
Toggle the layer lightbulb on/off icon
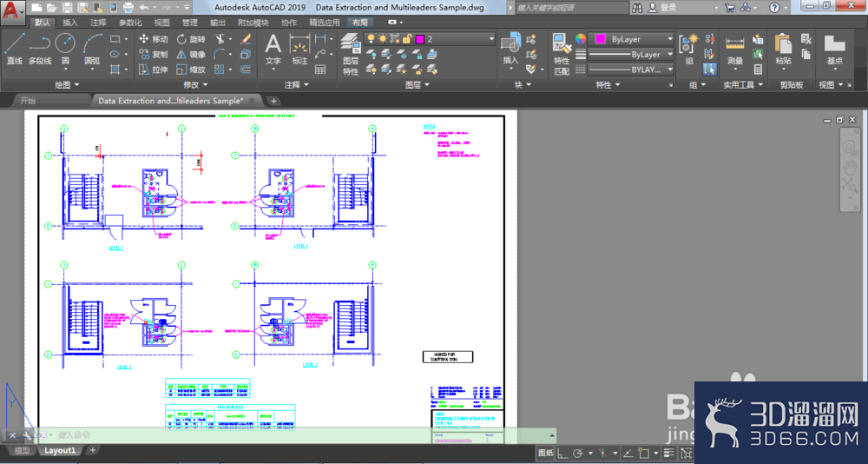click(x=371, y=39)
